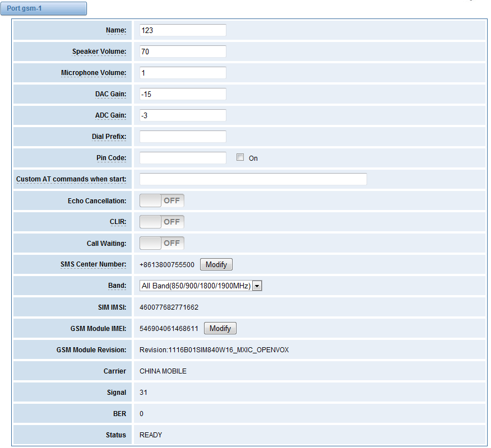Click the Pin Code text field
This screenshot has height=448, width=491.
[x=183, y=158]
